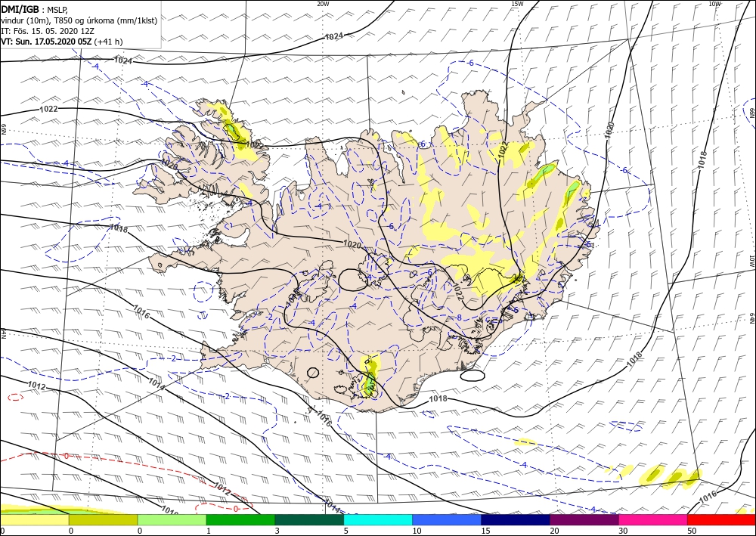The image size is (756, 536).
Task: Click the 'DMI/IGB : MSLP,' title text
Action: point(35,10)
